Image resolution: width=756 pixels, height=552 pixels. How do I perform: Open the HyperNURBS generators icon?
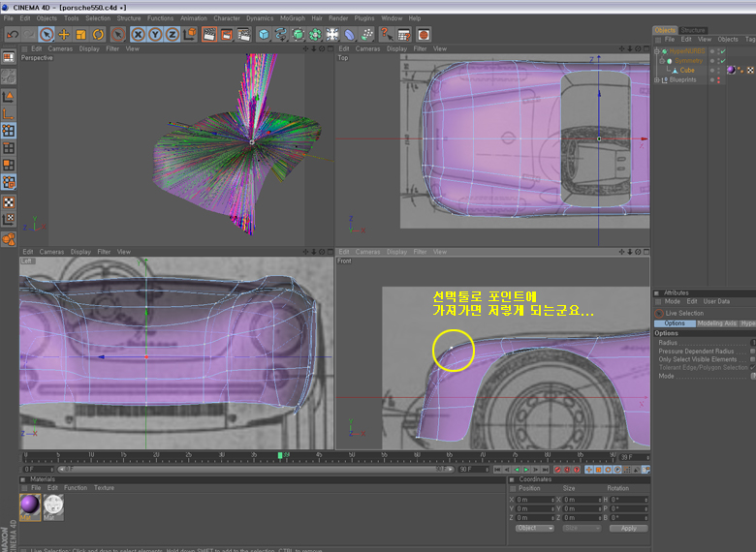tap(299, 35)
